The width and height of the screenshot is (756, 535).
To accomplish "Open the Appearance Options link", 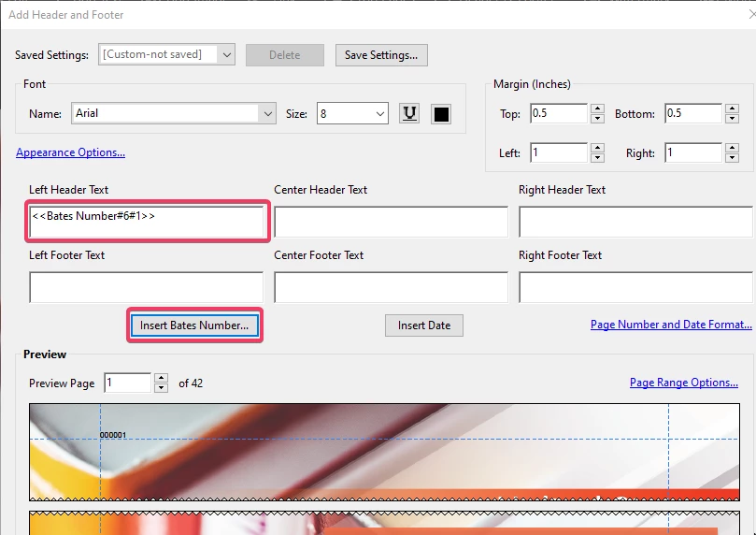I will click(x=70, y=152).
